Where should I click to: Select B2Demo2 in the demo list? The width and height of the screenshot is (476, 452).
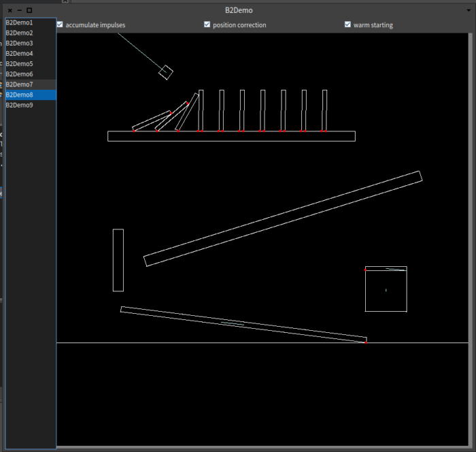(31, 33)
